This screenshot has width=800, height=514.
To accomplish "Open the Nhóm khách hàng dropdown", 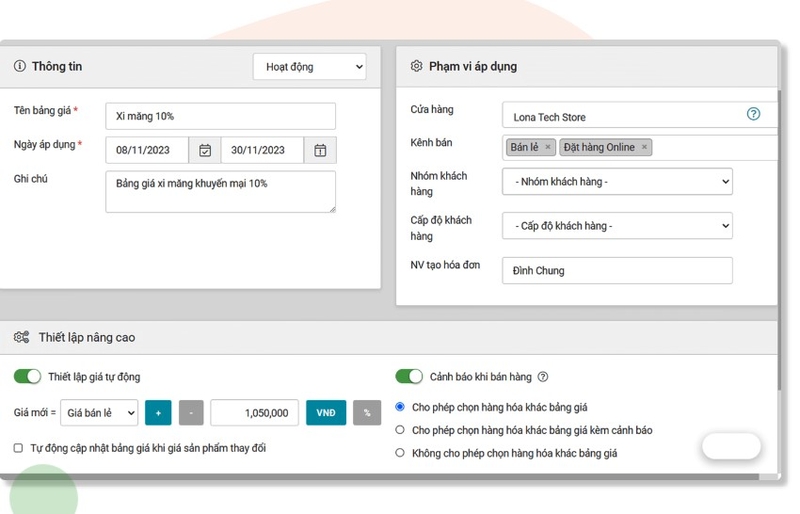I will coord(617,181).
